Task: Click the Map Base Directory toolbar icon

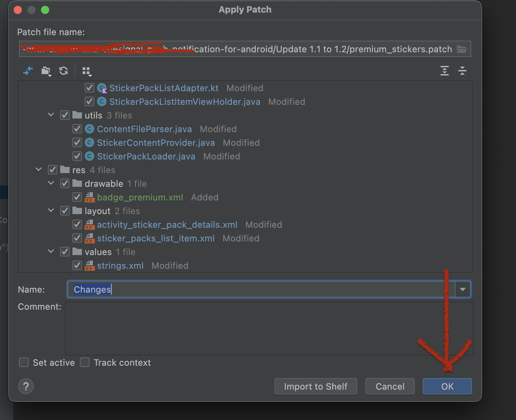Action: [46, 71]
